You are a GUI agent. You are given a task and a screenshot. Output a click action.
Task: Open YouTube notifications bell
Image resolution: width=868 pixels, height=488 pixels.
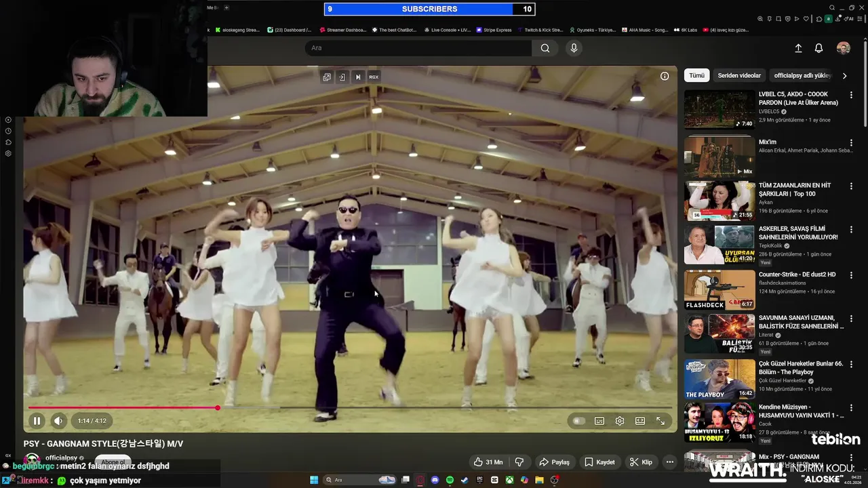pos(818,48)
